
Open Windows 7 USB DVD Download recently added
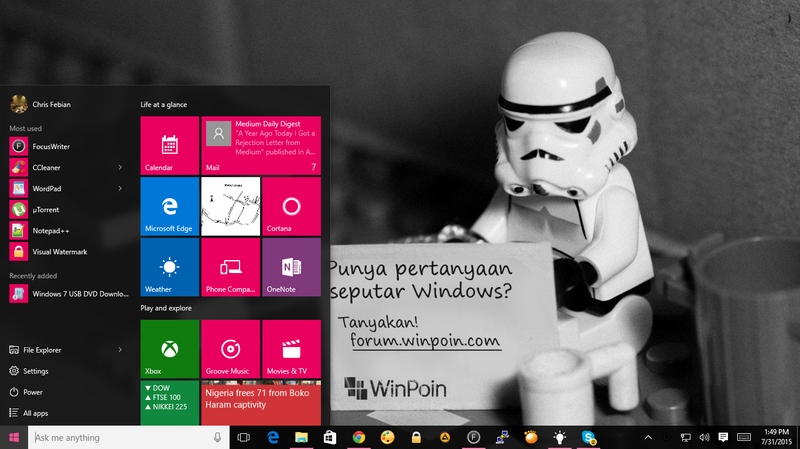tap(68, 294)
